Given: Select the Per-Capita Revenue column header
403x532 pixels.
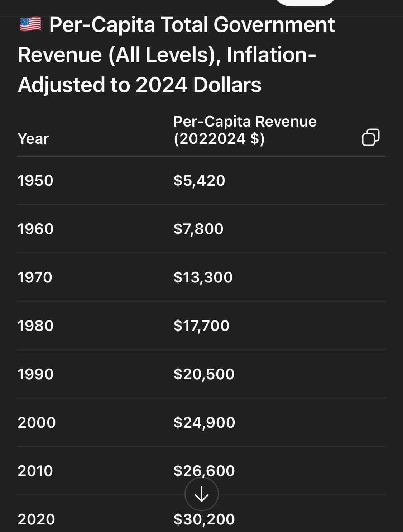Looking at the screenshot, I should (x=245, y=130).
